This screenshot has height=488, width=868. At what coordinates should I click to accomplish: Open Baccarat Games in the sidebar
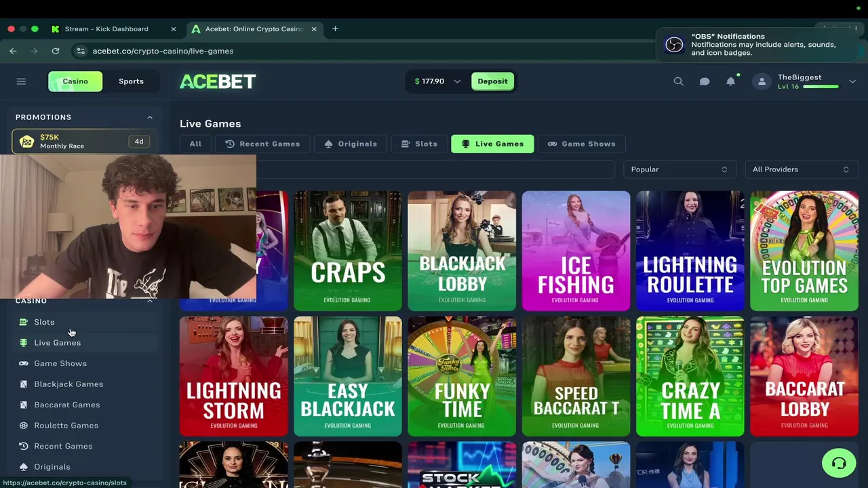point(85,405)
